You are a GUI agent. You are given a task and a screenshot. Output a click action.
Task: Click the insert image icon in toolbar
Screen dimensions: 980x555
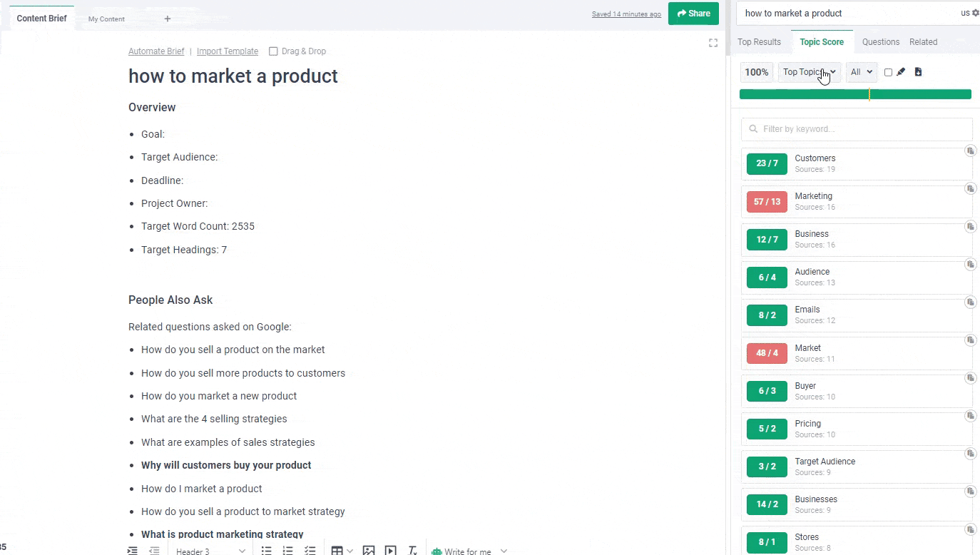click(x=368, y=551)
